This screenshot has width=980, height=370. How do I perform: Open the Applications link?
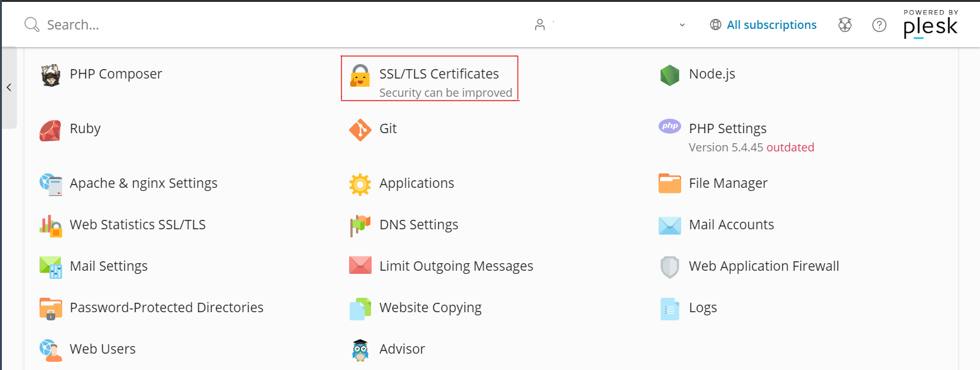417,183
